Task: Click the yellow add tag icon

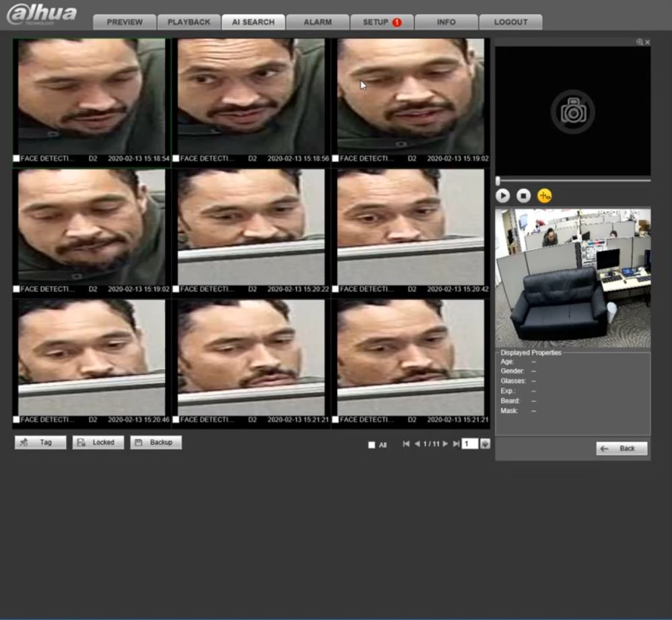Action: click(x=544, y=196)
